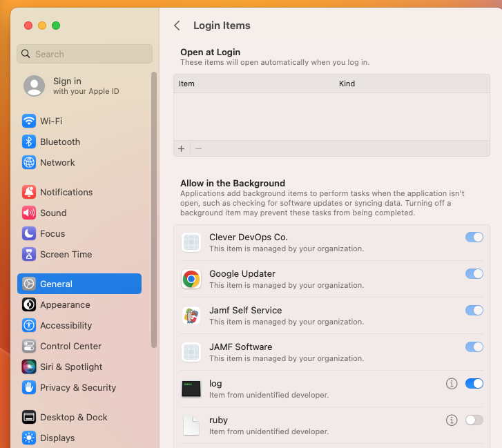
Task: Click the General gear icon
Action: click(29, 284)
